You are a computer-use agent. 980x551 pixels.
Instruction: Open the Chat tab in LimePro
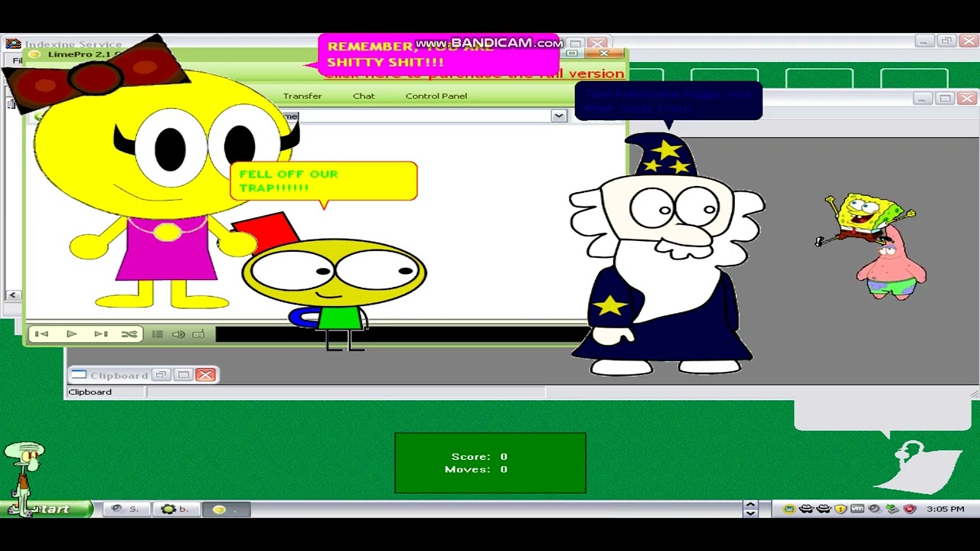364,96
